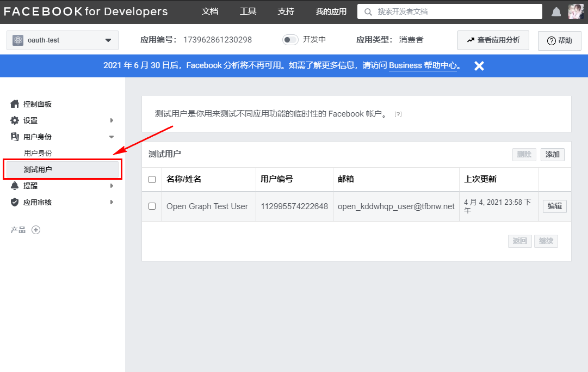Click the 继续 button
Image resolution: width=588 pixels, height=372 pixels.
pos(546,241)
